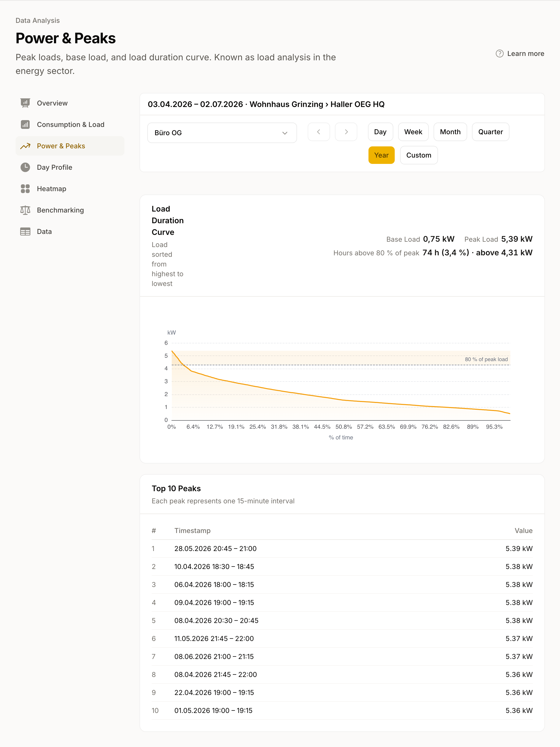Image resolution: width=560 pixels, height=747 pixels.
Task: Click the Benchmarking scales icon
Action: 25,210
